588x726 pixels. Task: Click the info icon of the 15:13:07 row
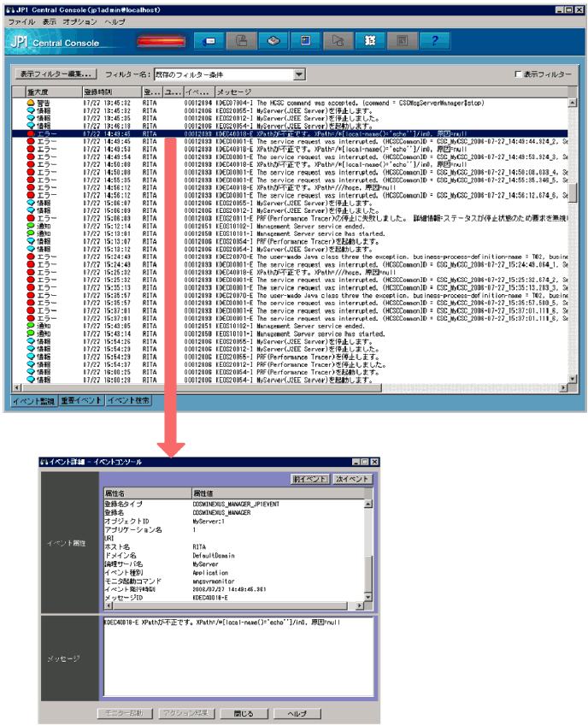(x=31, y=241)
